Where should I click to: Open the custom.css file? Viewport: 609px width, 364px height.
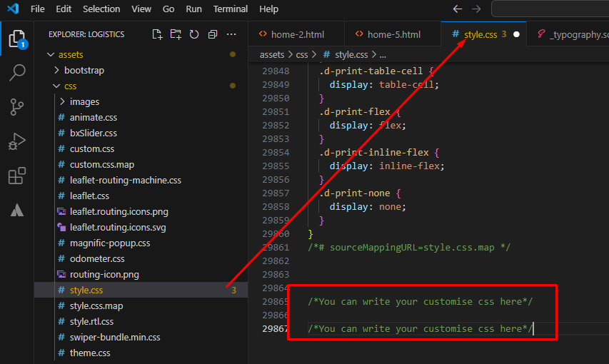pos(92,148)
